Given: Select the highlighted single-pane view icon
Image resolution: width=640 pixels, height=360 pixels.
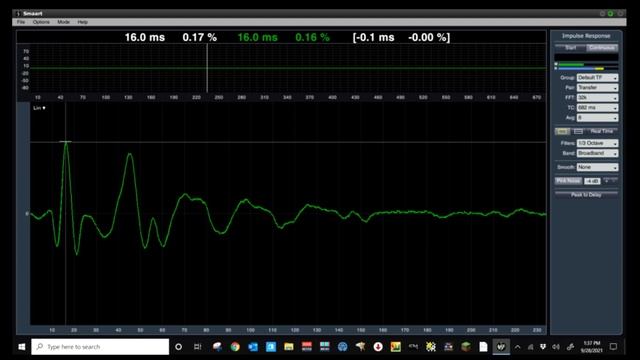Looking at the screenshot, I should [562, 131].
